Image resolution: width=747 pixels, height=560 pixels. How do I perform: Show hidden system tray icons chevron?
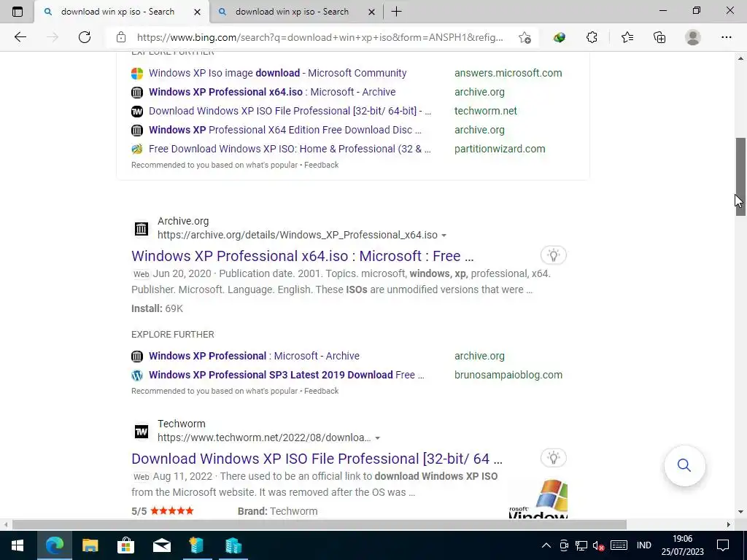pos(546,545)
